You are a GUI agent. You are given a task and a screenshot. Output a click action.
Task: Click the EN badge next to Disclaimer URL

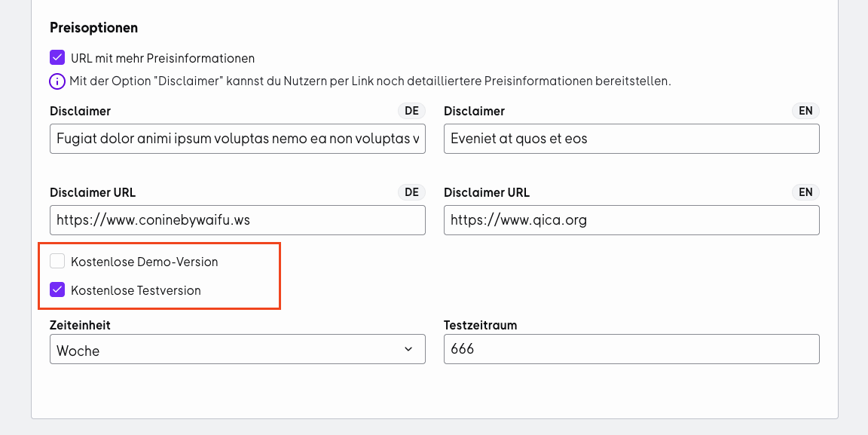805,192
